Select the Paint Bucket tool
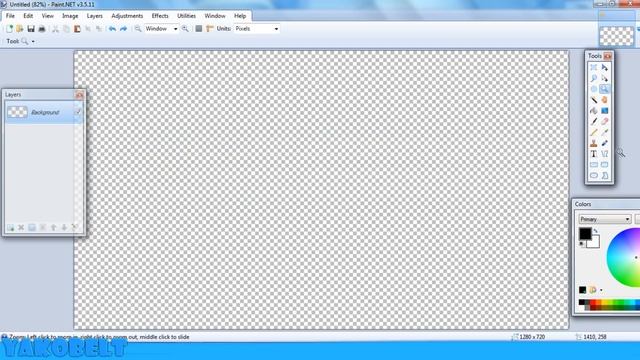Viewport: 640px width, 360px height. pos(593,111)
